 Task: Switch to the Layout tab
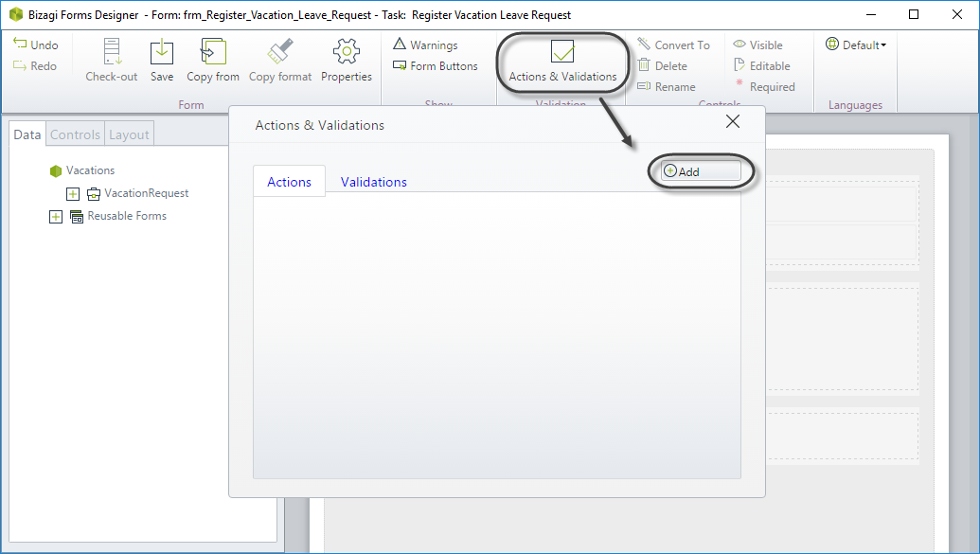(129, 134)
